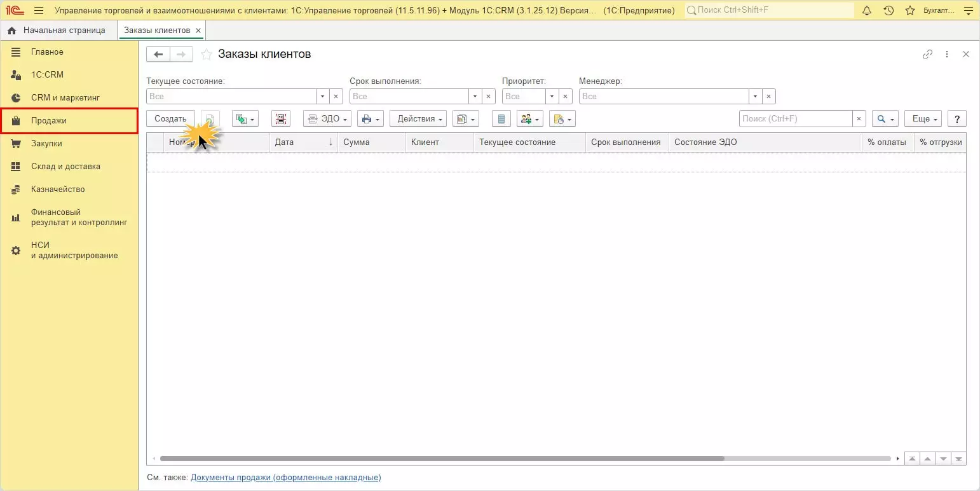Image resolution: width=980 pixels, height=491 pixels.
Task: Sort by the Состояние ЭДО column header
Action: coord(765,142)
